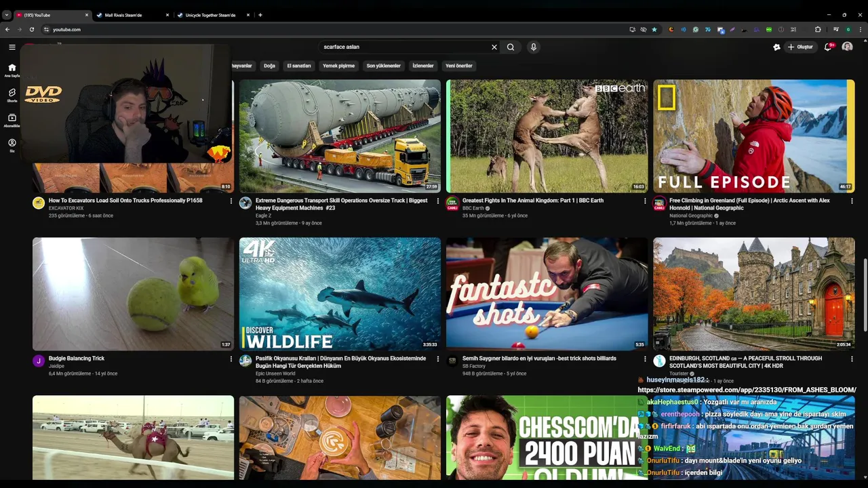The image size is (868, 488).
Task: Open the Epic Unseen World channel link
Action: (275, 373)
